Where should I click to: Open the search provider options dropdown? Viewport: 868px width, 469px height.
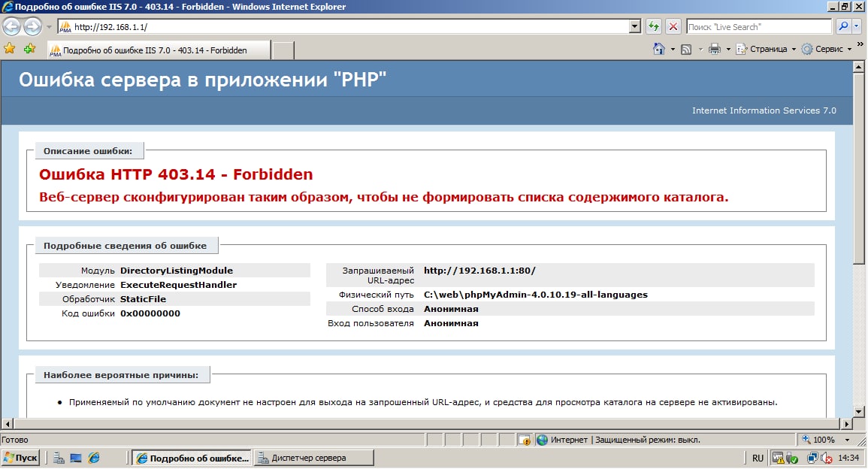point(857,26)
